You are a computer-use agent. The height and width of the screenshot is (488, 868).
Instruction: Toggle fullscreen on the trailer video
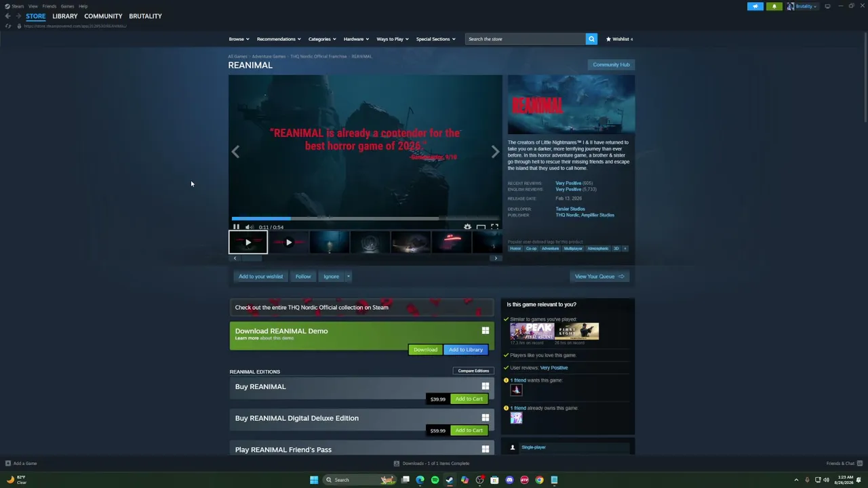coord(494,227)
